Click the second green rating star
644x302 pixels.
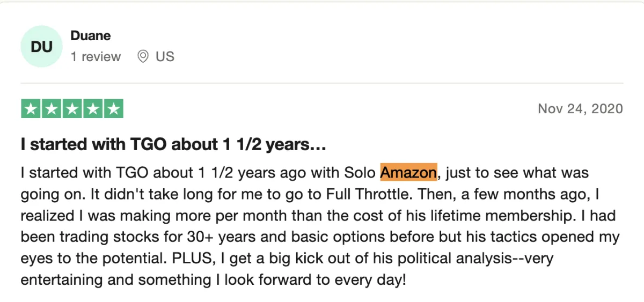52,109
